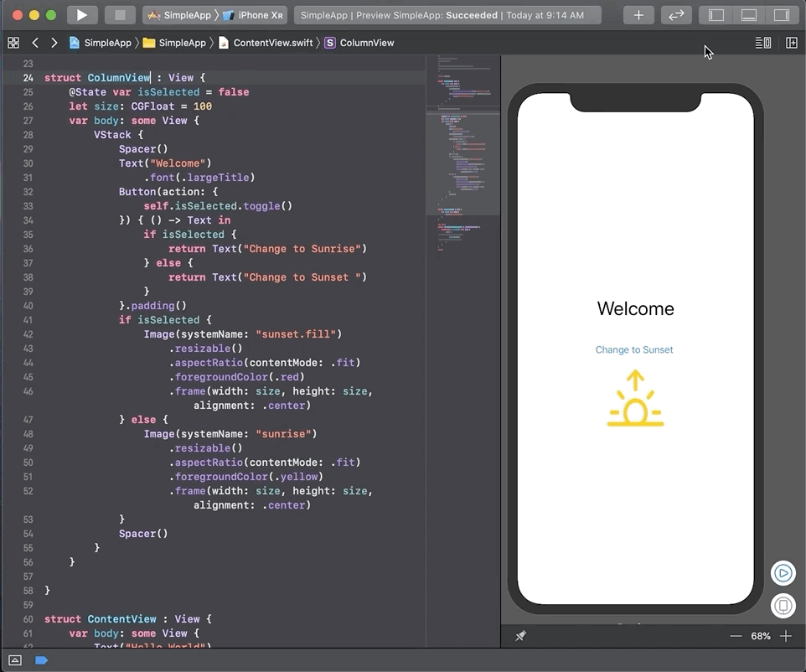
Task: Click the Change to Sunset button in preview
Action: click(633, 349)
